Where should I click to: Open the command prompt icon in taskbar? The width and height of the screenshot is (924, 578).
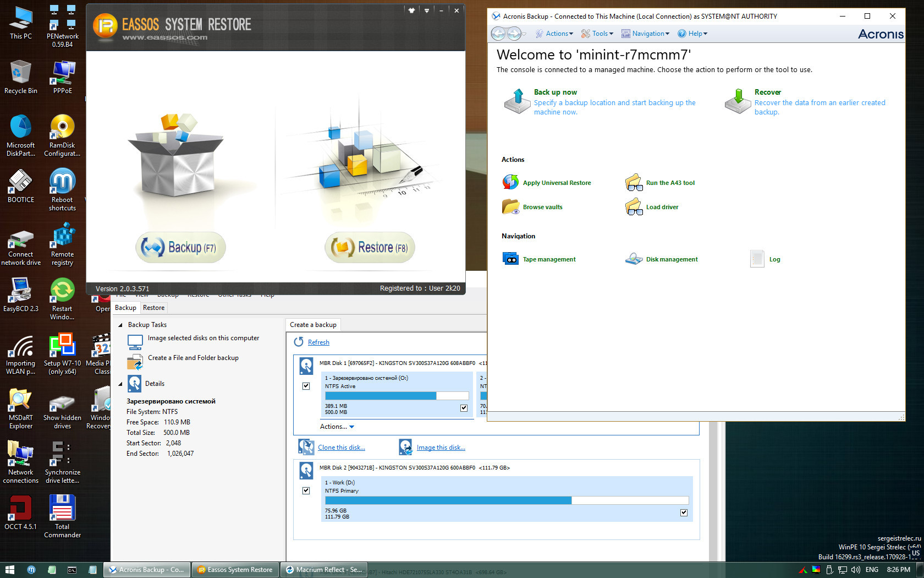[x=72, y=570]
